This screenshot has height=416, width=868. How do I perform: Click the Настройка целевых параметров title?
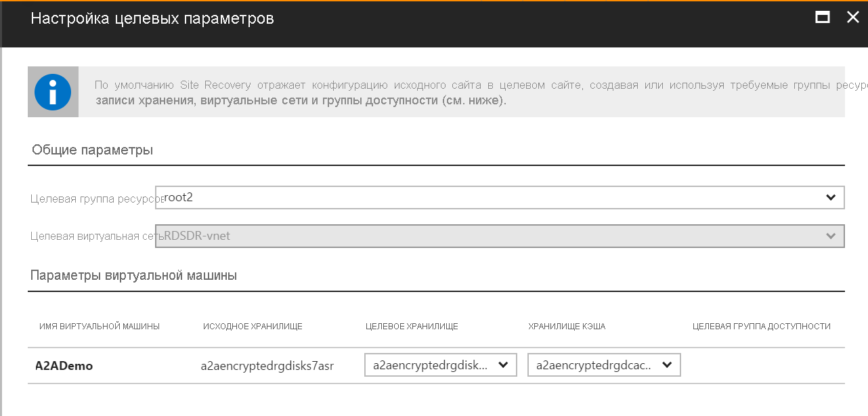(152, 18)
